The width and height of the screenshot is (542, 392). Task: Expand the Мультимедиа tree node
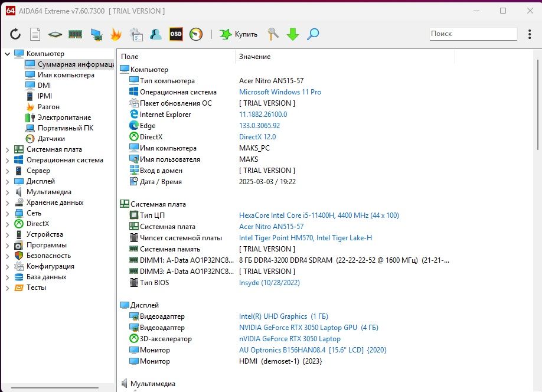[7, 192]
